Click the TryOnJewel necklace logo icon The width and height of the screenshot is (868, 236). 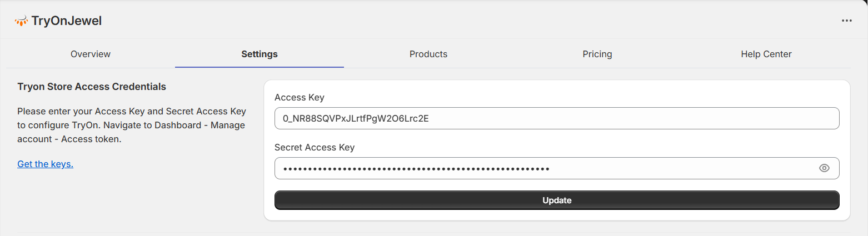[21, 21]
